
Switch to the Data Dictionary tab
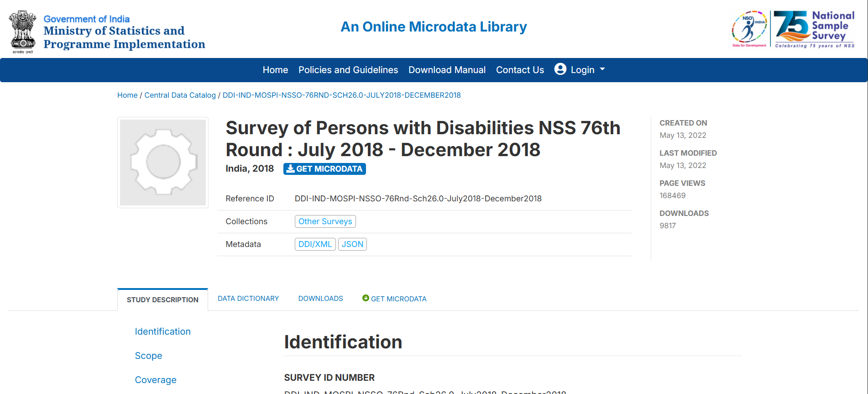pyautogui.click(x=248, y=299)
